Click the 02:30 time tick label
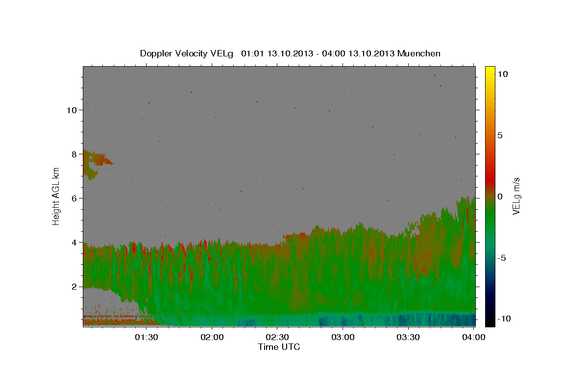The width and height of the screenshot is (588, 392). [x=278, y=337]
